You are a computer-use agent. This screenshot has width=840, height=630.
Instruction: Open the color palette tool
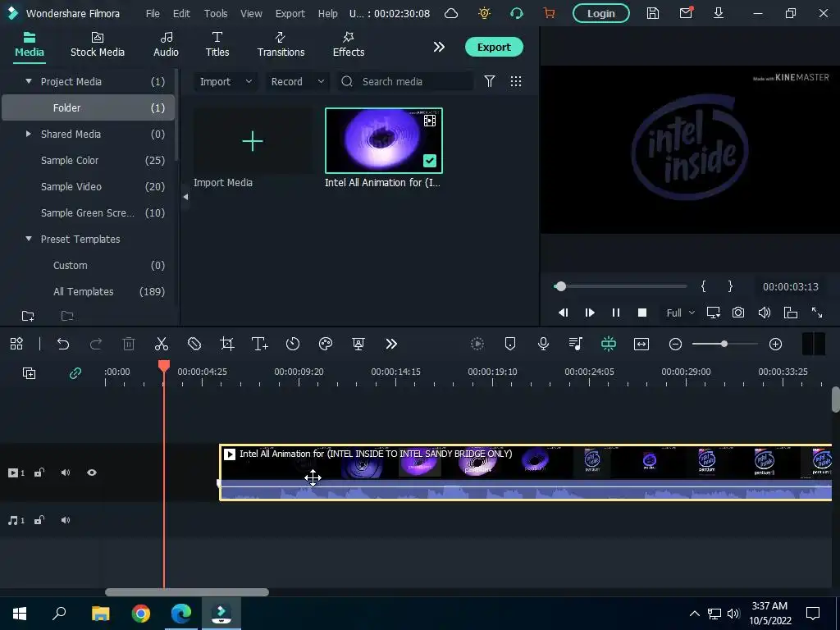point(326,344)
